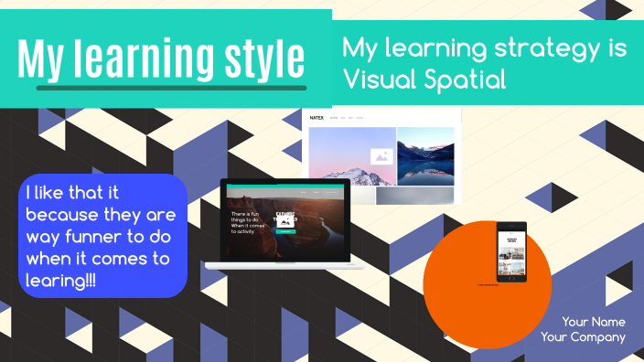Click the image icon on laptop screen
Viewport: 644px width, 362px height.
click(x=285, y=221)
